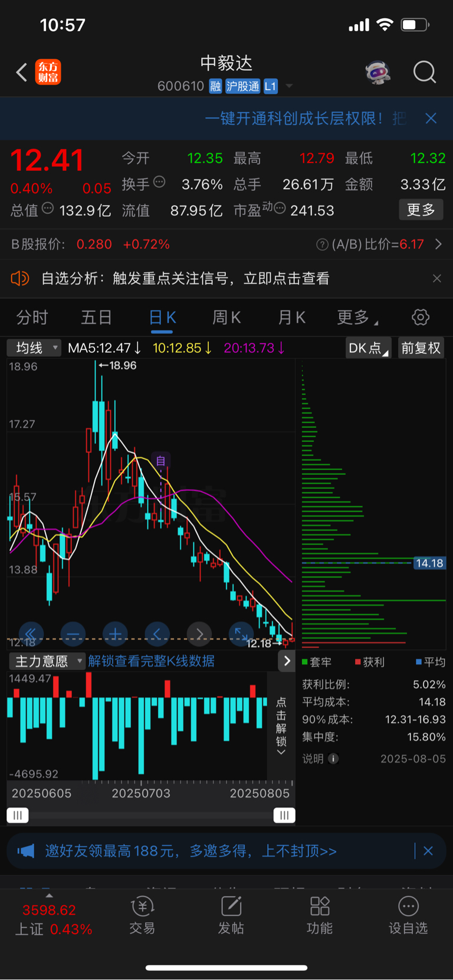The height and width of the screenshot is (980, 453).
Task: Tap the search magnifier icon
Action: coord(425,72)
